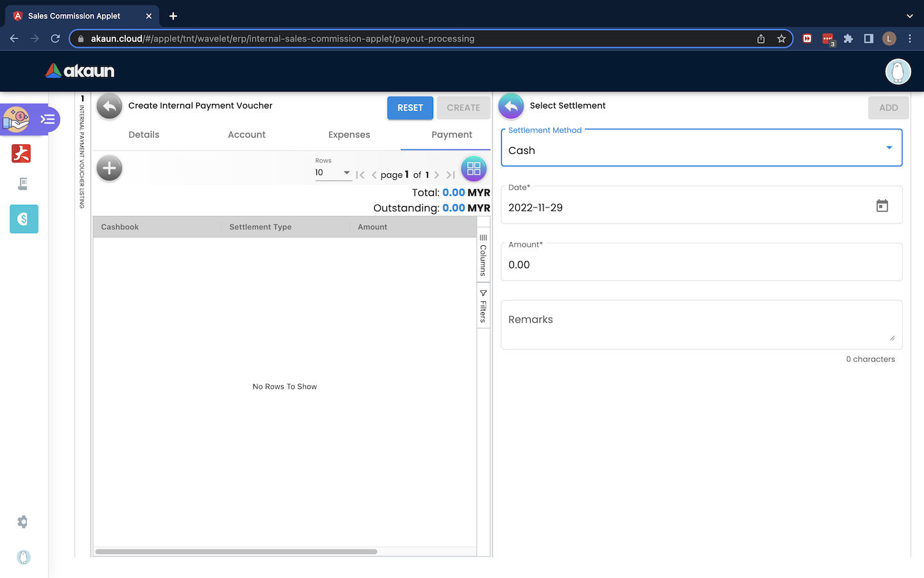Expand the Filters side panel
Screen dimensions: 924x578
coord(483,306)
